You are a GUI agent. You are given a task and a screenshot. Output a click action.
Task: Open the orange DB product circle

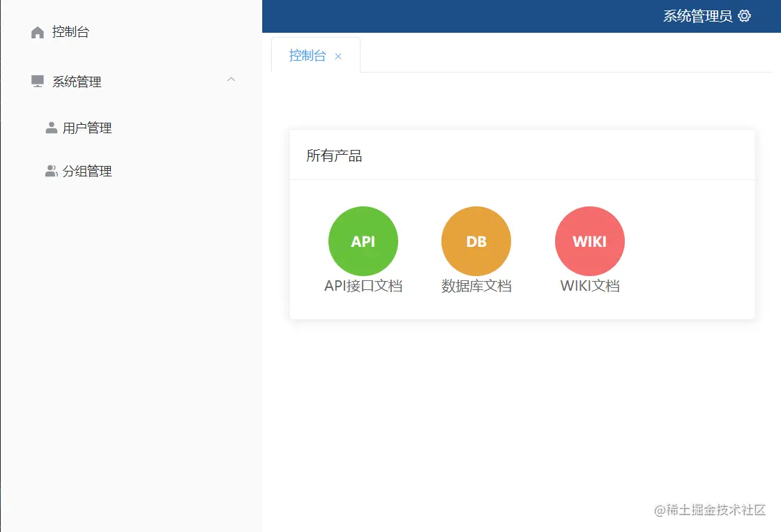476,241
